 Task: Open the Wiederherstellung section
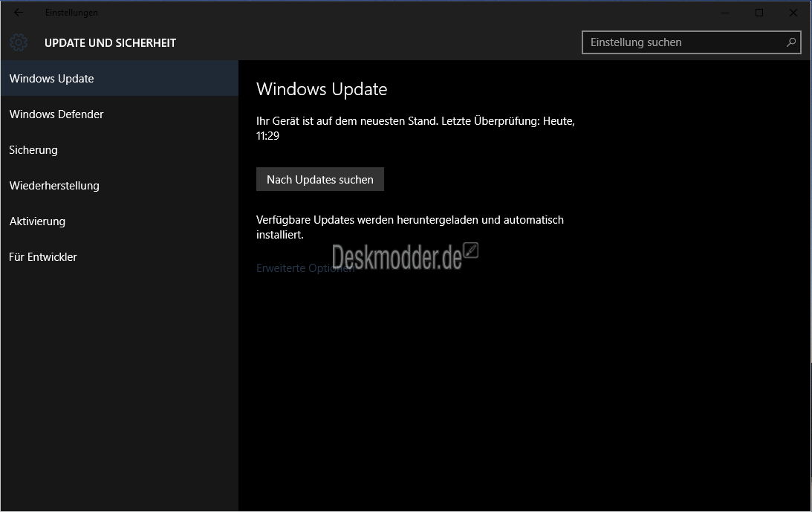coord(120,186)
